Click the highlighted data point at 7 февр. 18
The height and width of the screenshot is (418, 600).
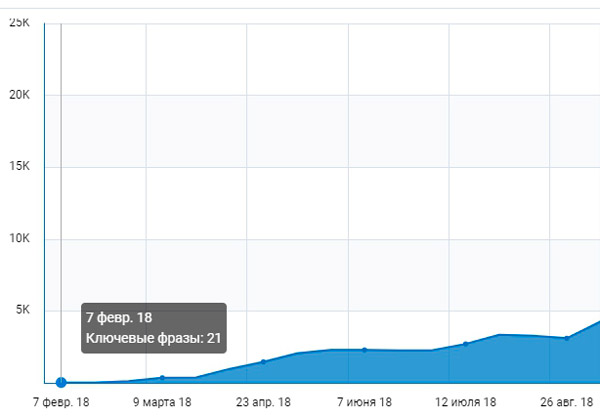pyautogui.click(x=61, y=382)
